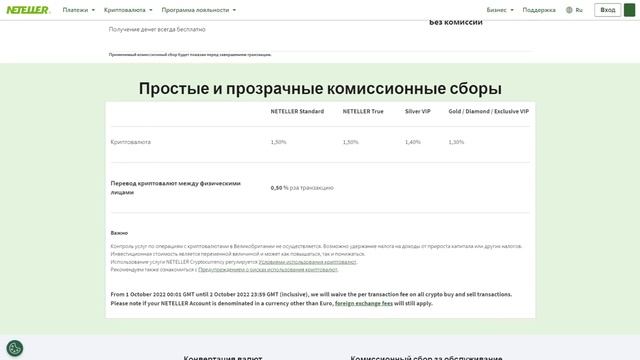Select the NETELLER True column header
This screenshot has height=360, width=640.
point(363,111)
